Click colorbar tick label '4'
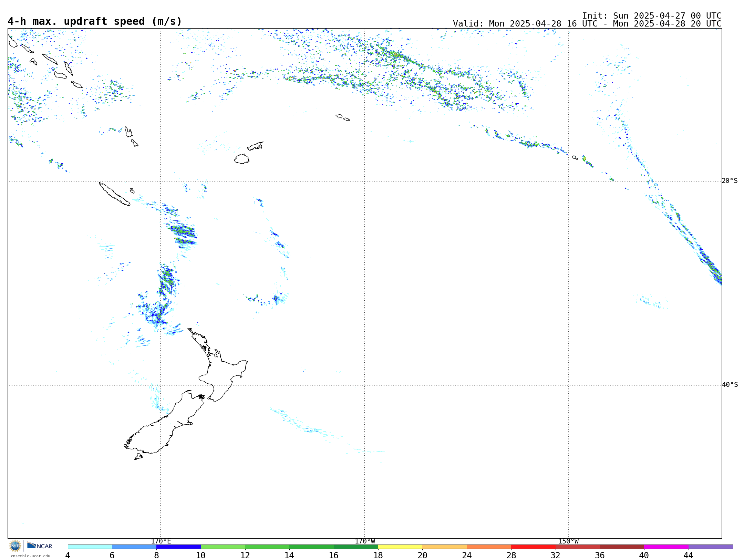The height and width of the screenshot is (560, 744). [x=68, y=555]
